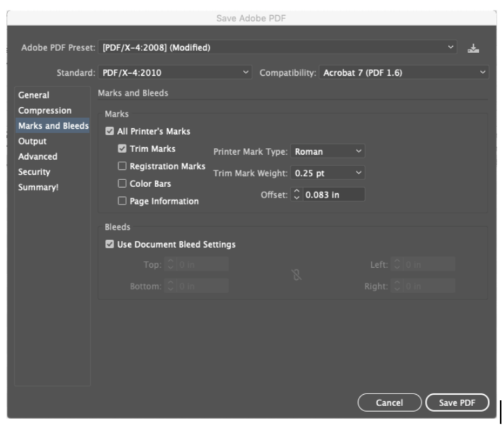This screenshot has height=427, width=504.
Task: Click the Printer Mark Type label
Action: 250,152
